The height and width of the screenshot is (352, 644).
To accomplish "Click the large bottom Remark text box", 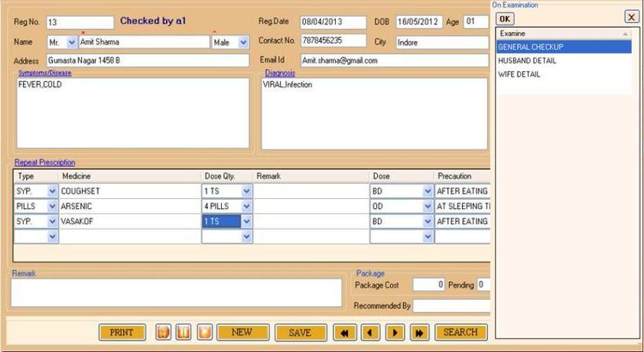I will click(176, 293).
